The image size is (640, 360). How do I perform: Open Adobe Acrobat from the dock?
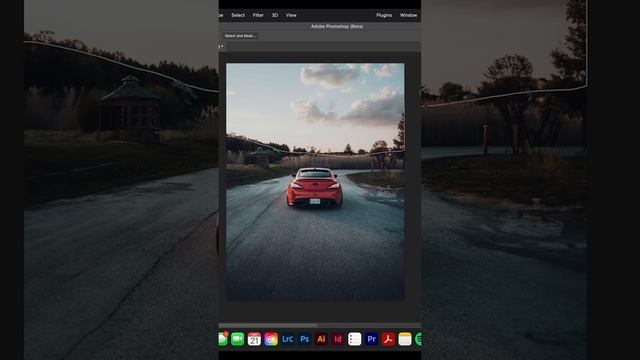click(x=388, y=339)
